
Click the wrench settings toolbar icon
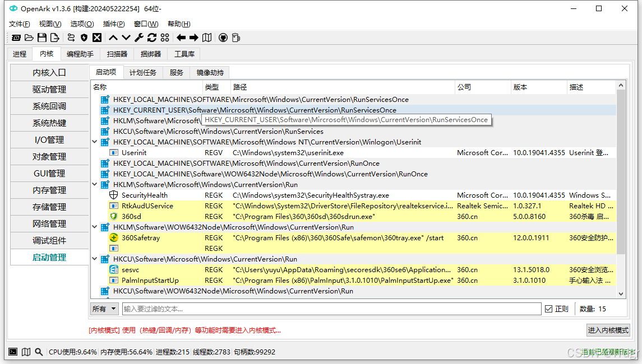(139, 38)
